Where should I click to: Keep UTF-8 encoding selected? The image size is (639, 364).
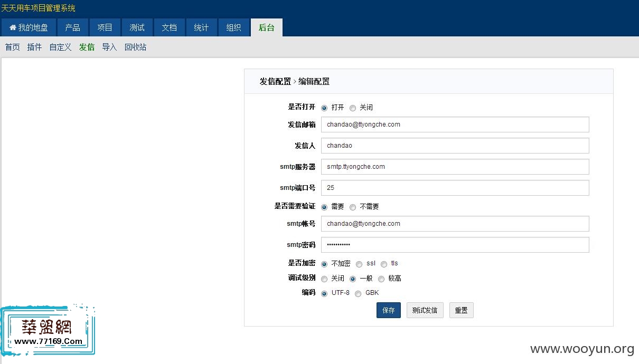click(324, 293)
